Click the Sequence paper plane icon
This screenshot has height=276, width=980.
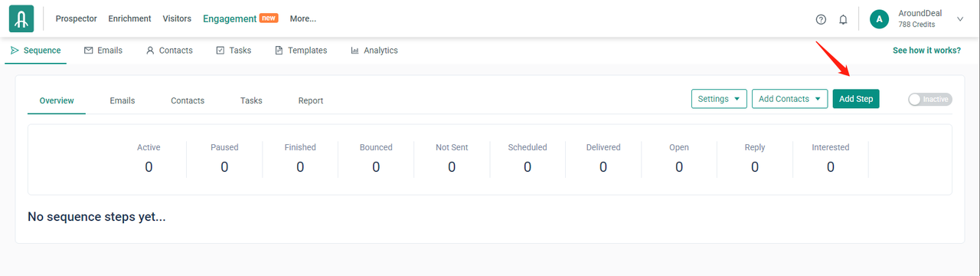click(15, 51)
